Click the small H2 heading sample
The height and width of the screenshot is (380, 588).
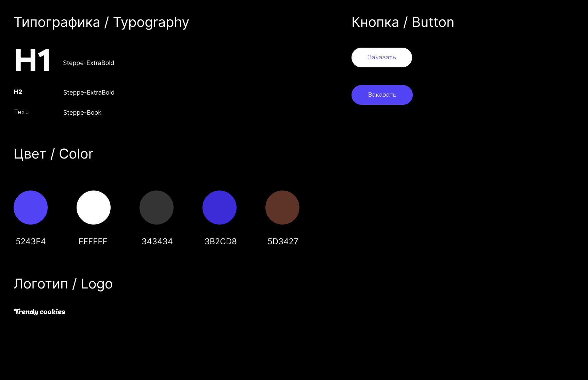pos(18,92)
